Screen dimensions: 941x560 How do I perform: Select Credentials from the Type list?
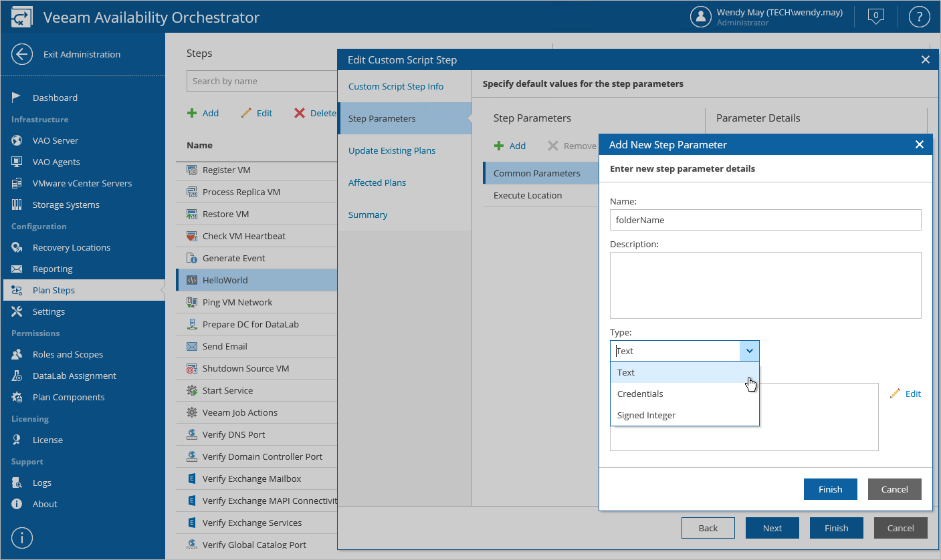click(x=640, y=394)
